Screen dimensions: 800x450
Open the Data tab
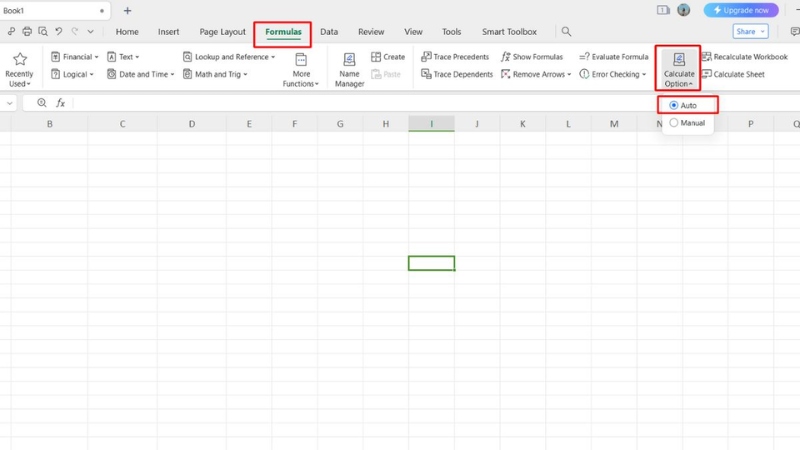329,32
